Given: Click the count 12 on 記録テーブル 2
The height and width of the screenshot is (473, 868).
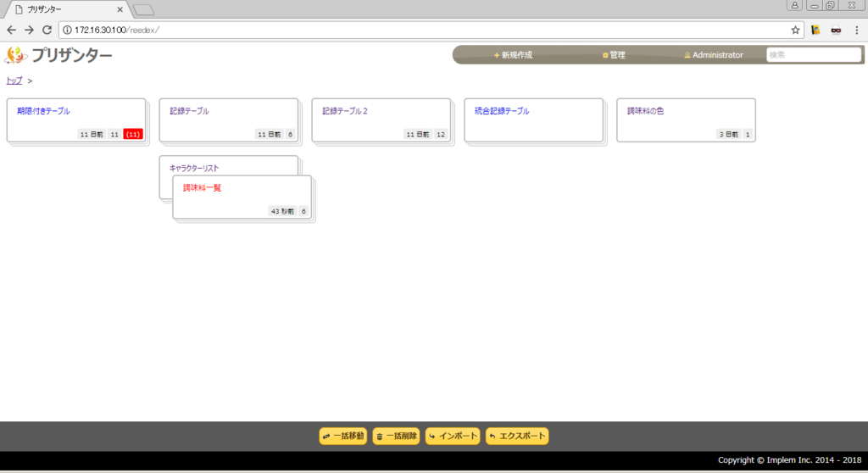Looking at the screenshot, I should pos(441,134).
